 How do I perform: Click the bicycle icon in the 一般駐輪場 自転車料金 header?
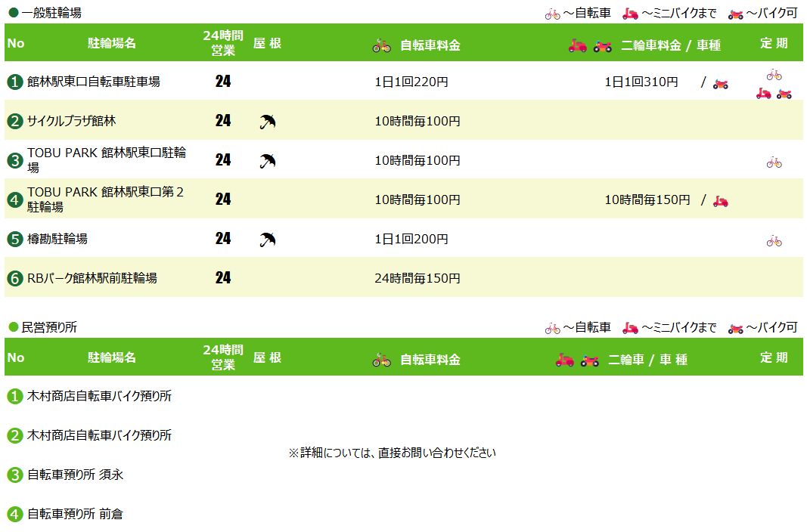point(382,45)
